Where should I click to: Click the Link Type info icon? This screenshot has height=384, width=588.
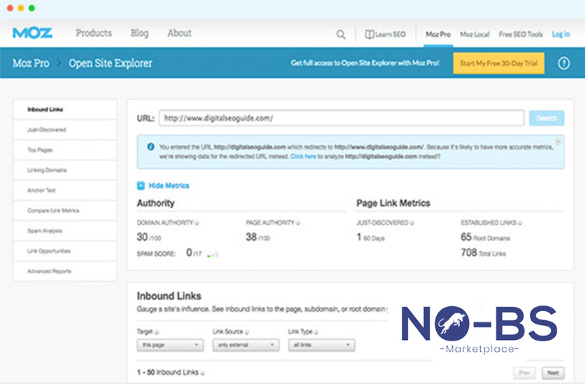tap(316, 332)
